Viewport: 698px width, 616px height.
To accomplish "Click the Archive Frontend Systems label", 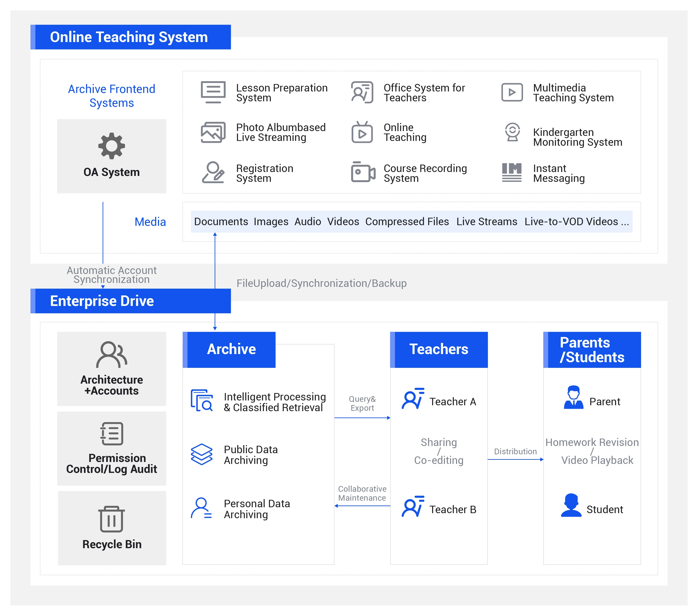I will tap(112, 96).
